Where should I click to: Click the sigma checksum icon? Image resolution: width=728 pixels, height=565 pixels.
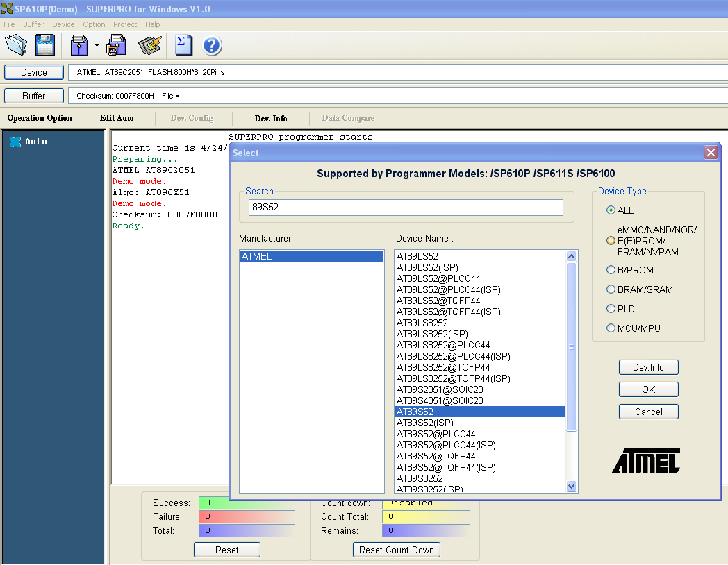(x=183, y=45)
